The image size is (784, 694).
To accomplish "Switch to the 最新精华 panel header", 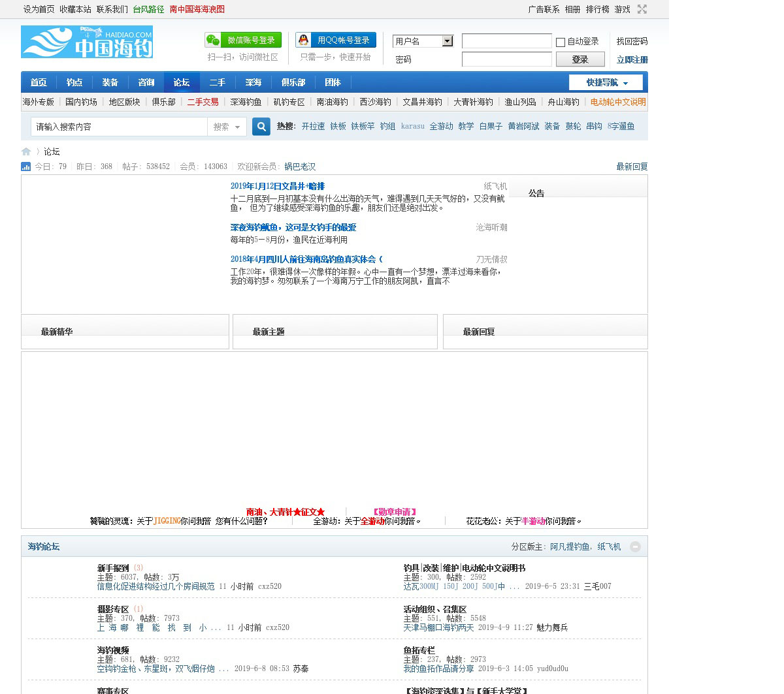I will [57, 332].
